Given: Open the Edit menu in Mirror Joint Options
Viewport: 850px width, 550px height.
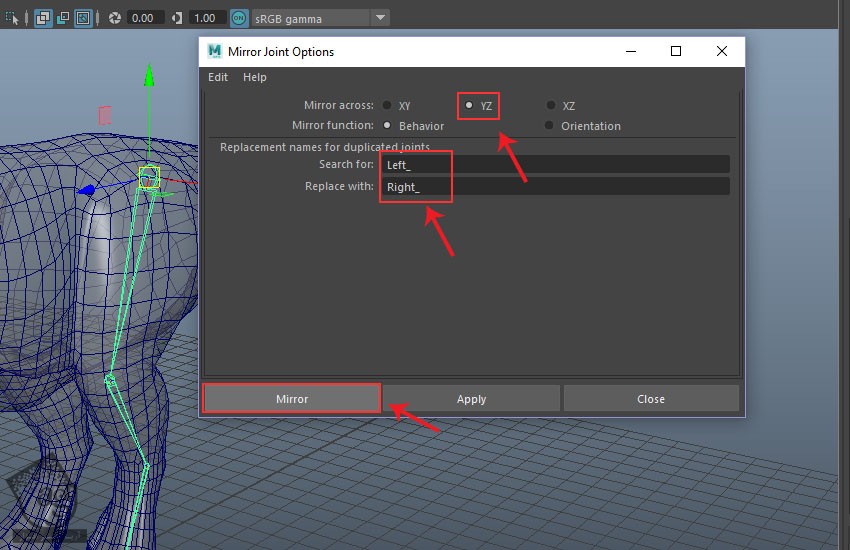Looking at the screenshot, I should pyautogui.click(x=218, y=77).
